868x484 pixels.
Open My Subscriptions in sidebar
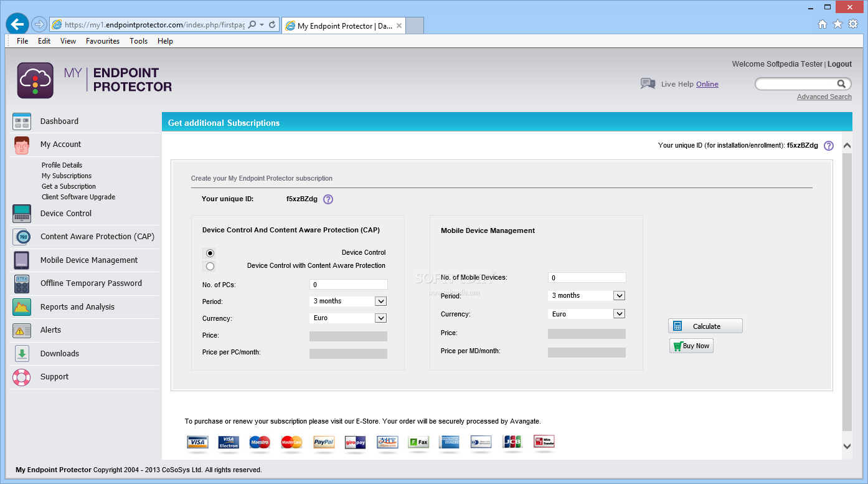pos(67,176)
